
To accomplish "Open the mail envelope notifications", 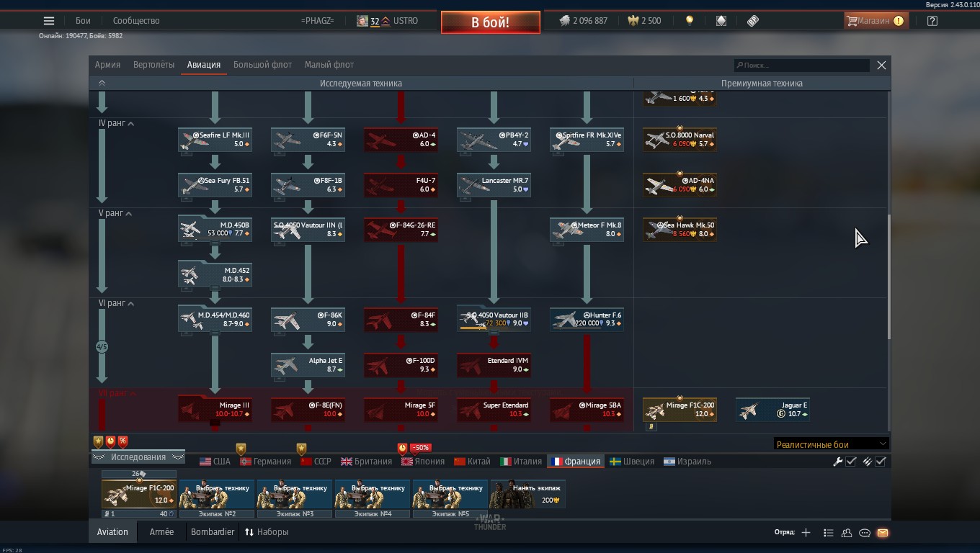I will (x=882, y=533).
